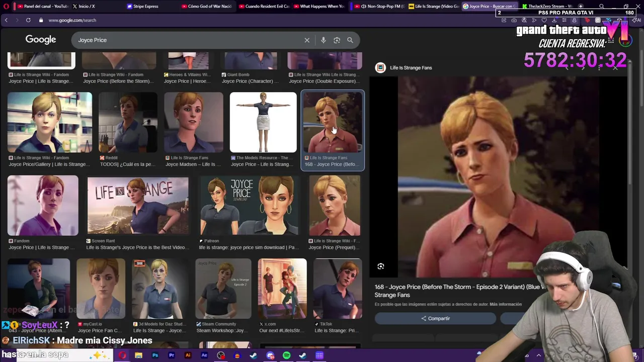
Task: Open After Effects from the taskbar
Action: click(x=204, y=355)
